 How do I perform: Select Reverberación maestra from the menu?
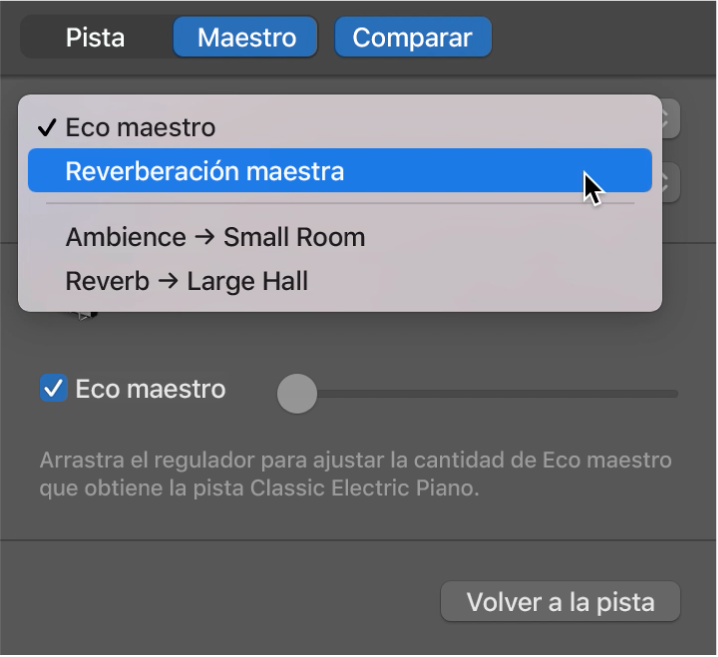[340, 170]
